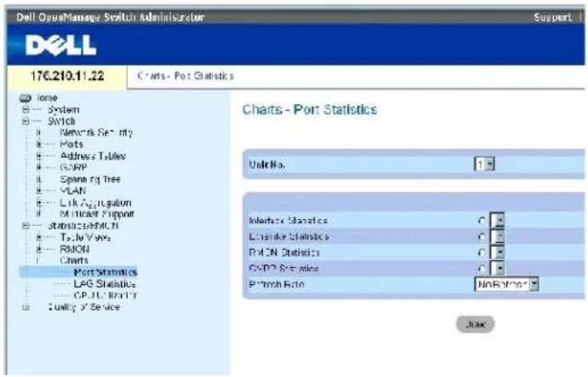Select Port Statistics tree item

[106, 272]
